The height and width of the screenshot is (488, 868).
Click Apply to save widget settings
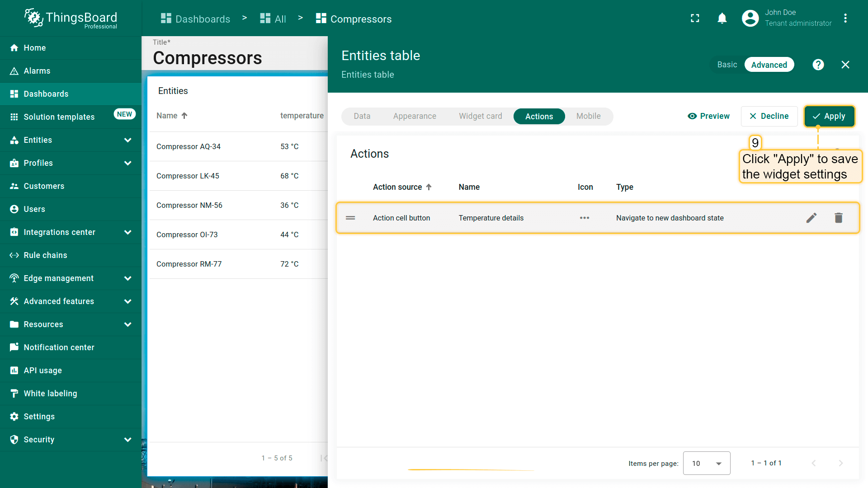click(x=829, y=116)
